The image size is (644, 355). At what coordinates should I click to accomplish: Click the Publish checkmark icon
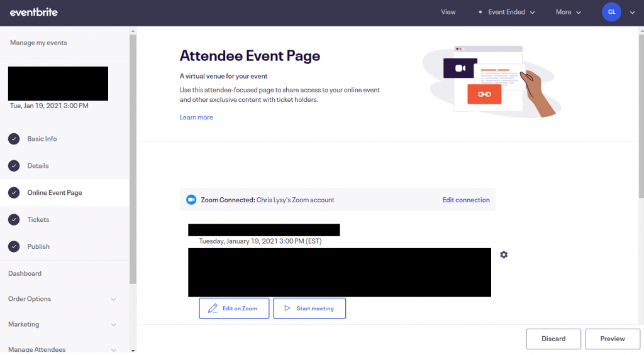point(14,247)
